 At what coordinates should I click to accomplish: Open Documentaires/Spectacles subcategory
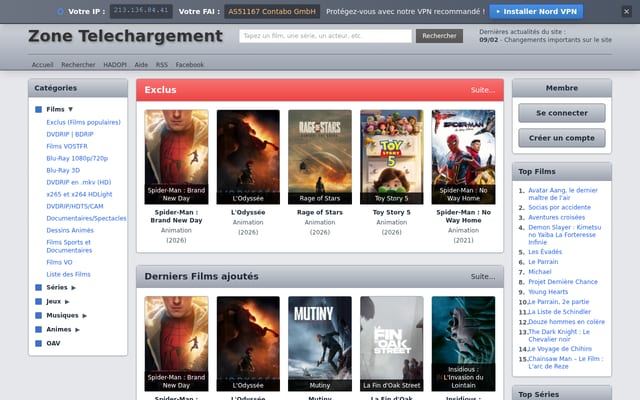tap(86, 218)
